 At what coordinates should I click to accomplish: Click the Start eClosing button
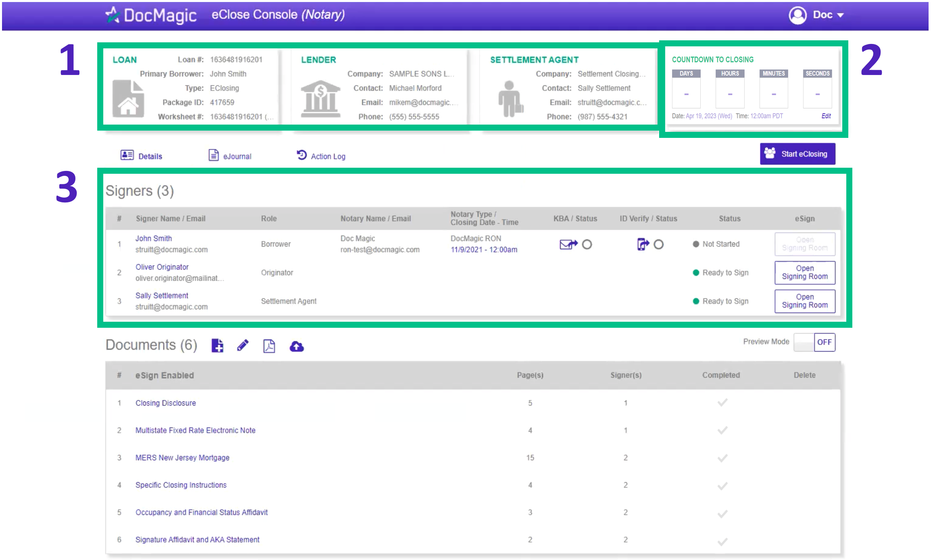797,154
